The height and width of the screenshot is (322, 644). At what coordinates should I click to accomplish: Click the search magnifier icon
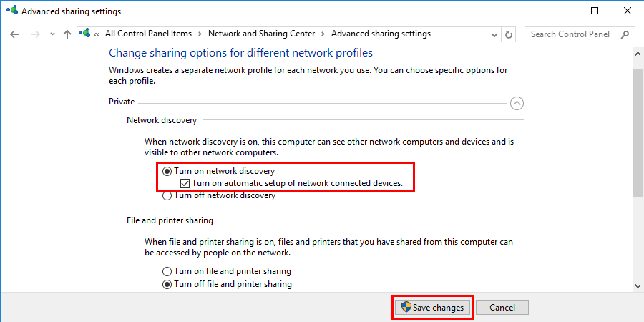625,34
